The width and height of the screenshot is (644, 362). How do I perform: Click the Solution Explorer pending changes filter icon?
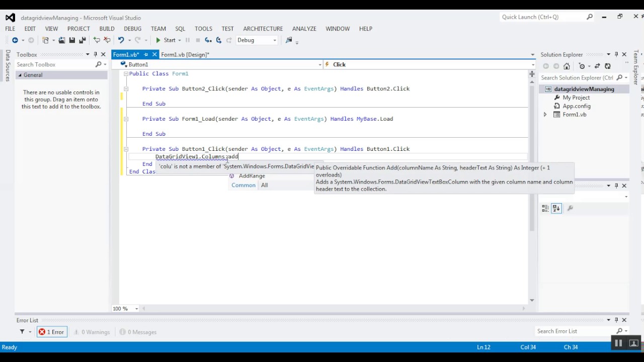click(582, 66)
